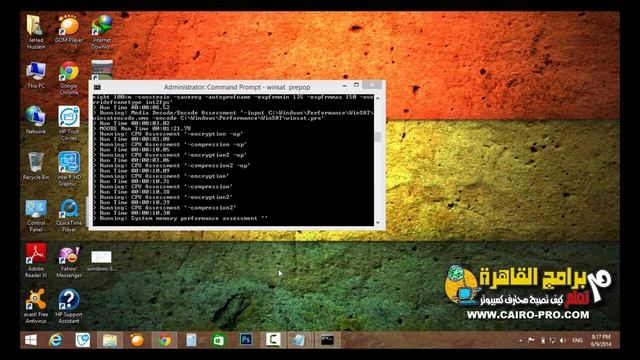Screen dimensions: 640x360
Task: Switch to Command Prompt on the taskbar
Action: pyautogui.click(x=327, y=340)
